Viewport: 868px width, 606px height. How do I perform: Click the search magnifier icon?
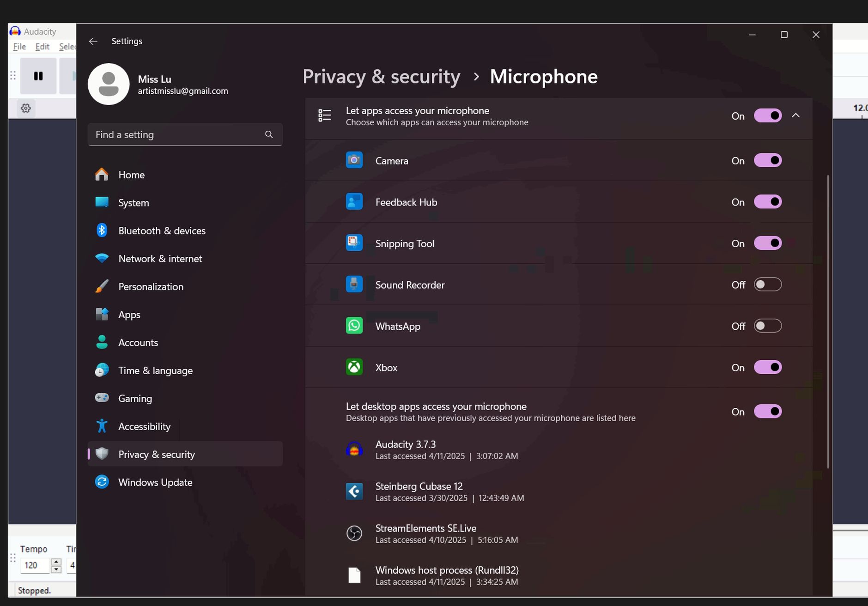click(269, 134)
